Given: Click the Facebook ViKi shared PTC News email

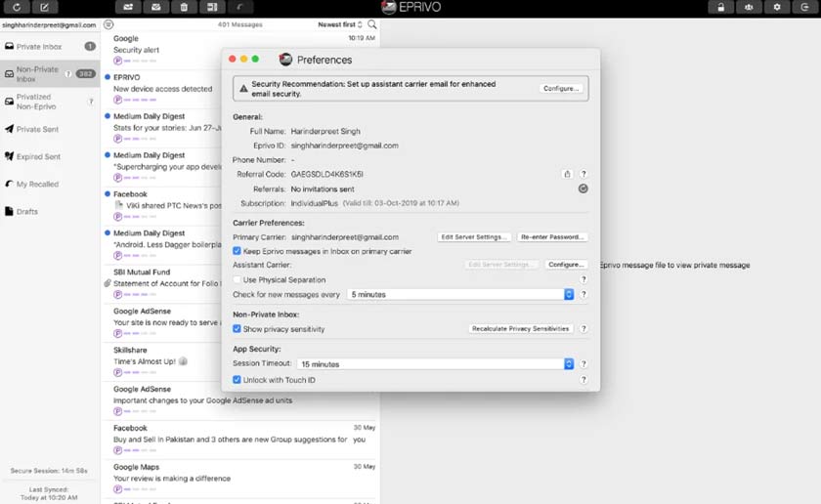Looking at the screenshot, I should tap(162, 205).
